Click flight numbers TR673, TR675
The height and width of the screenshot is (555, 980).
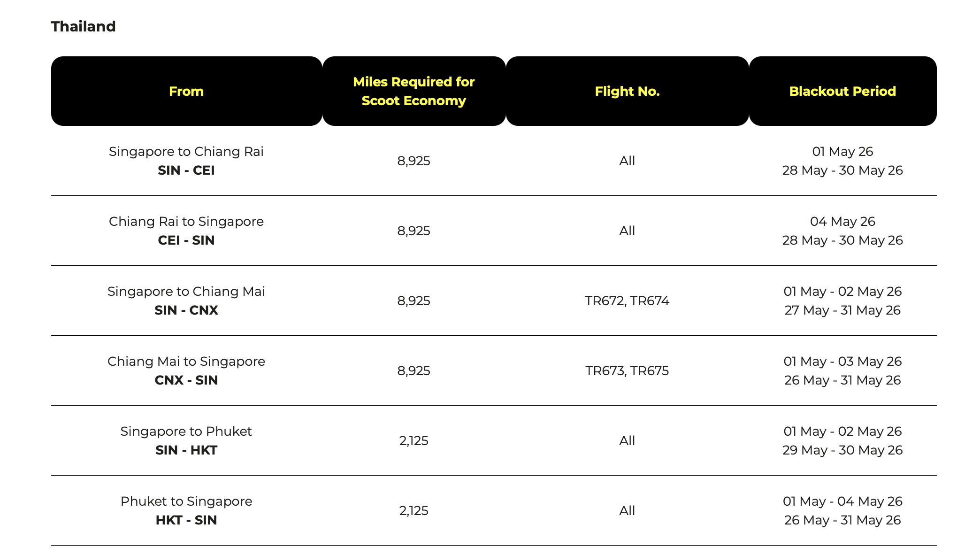627,370
